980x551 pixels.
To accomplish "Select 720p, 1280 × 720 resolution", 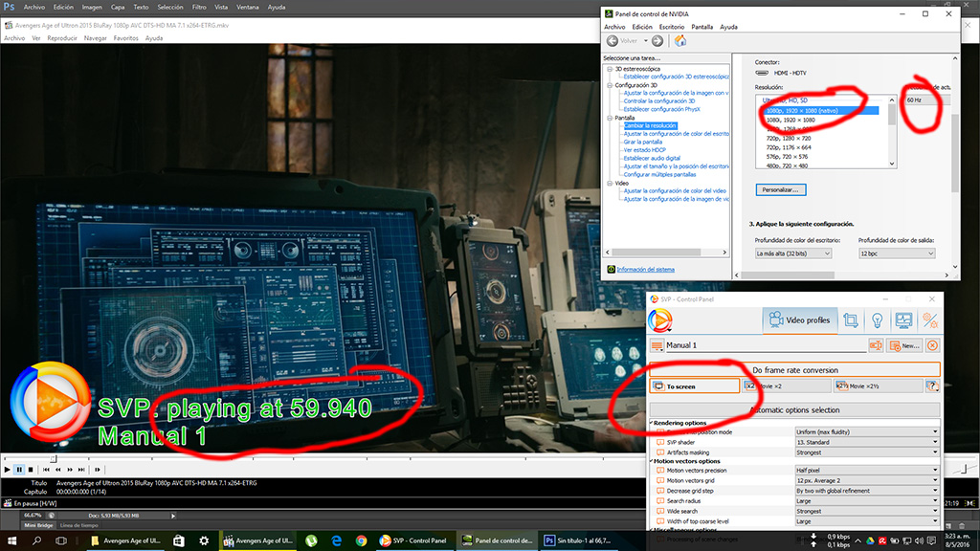I will pyautogui.click(x=790, y=139).
